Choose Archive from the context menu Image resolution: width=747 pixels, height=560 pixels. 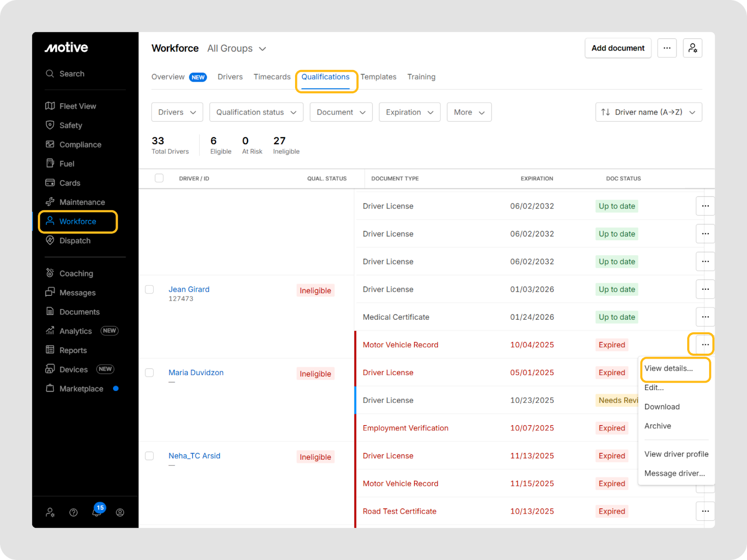click(657, 426)
